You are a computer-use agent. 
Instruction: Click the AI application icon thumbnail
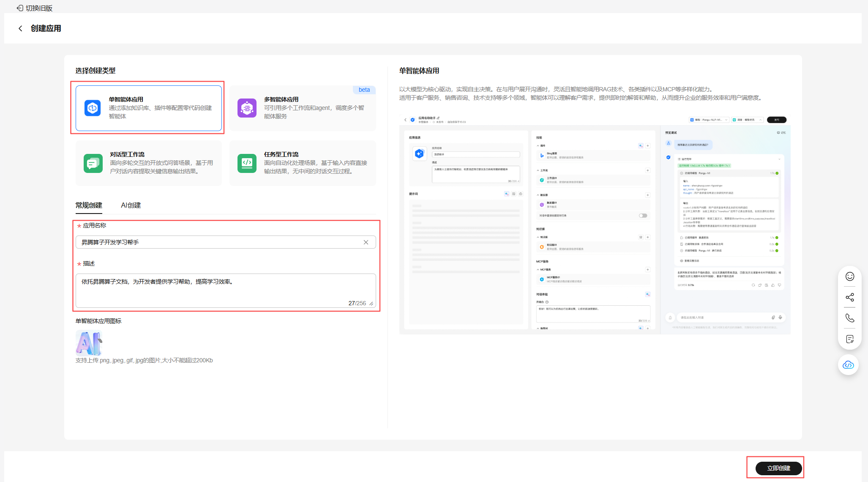(x=89, y=343)
